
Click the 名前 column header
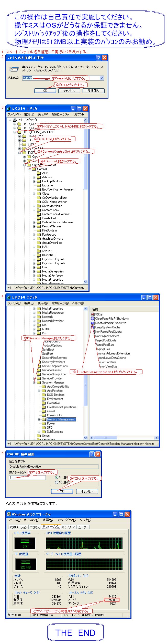coord(124,309)
